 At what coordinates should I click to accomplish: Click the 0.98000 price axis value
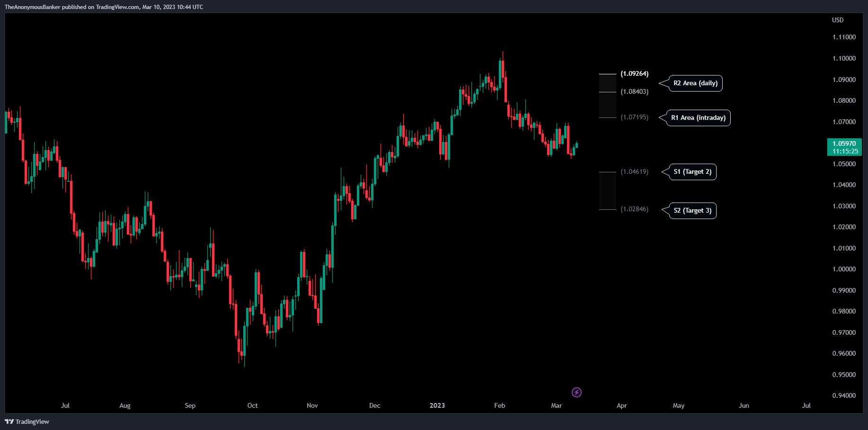point(844,311)
